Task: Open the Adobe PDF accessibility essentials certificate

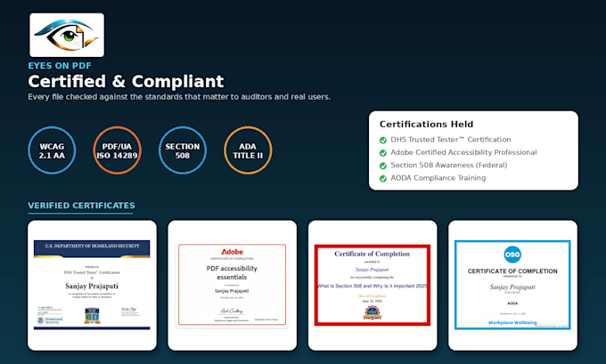Action: point(233,286)
